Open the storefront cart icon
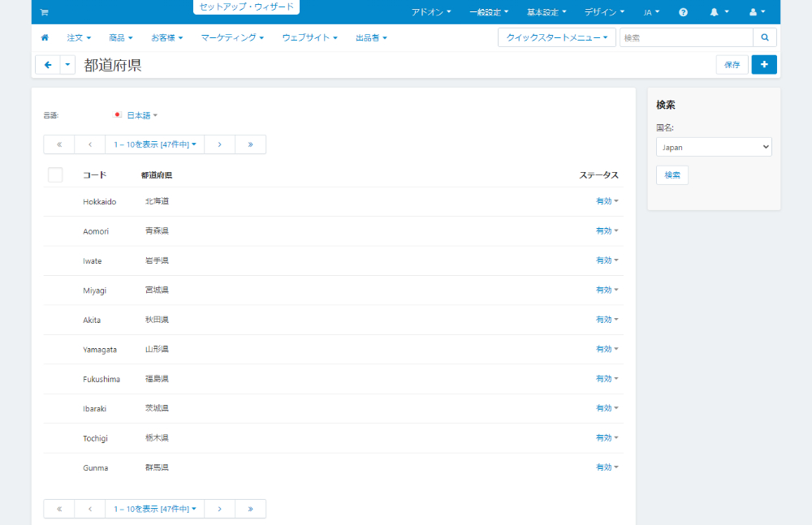The image size is (812, 525). point(44,12)
